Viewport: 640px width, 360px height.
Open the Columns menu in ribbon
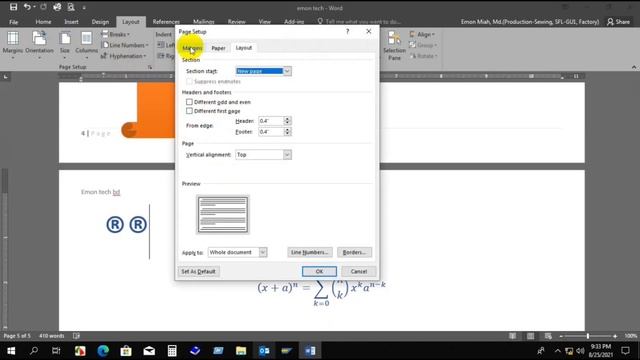click(x=87, y=45)
